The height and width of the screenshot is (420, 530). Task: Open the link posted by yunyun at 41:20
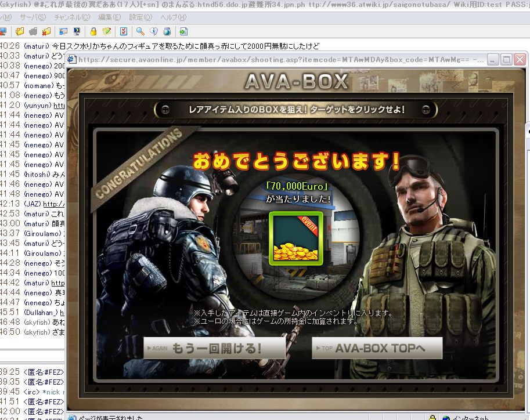point(59,106)
